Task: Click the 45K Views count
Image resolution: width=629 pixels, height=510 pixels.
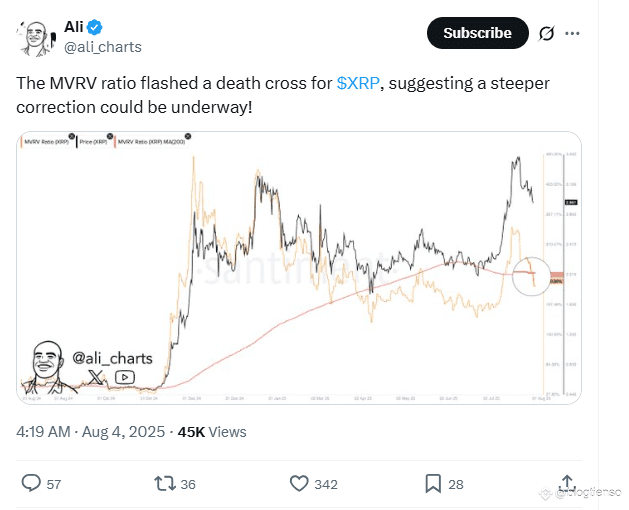Action: [212, 432]
